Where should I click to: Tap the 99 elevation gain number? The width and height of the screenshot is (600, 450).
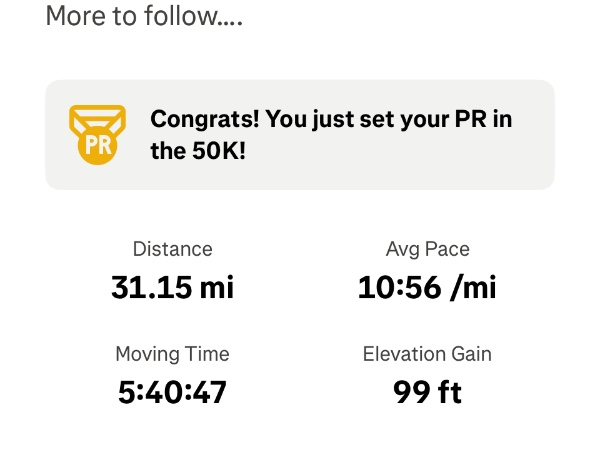pos(410,392)
